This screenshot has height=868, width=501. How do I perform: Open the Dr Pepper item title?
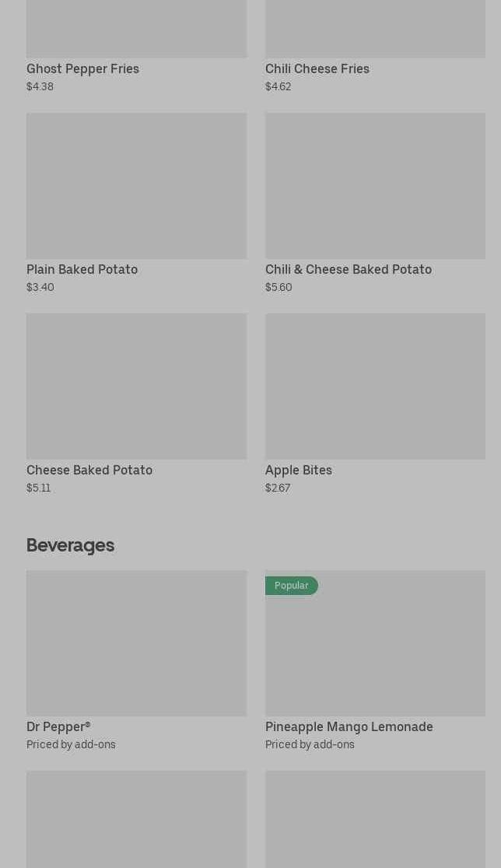(x=58, y=726)
